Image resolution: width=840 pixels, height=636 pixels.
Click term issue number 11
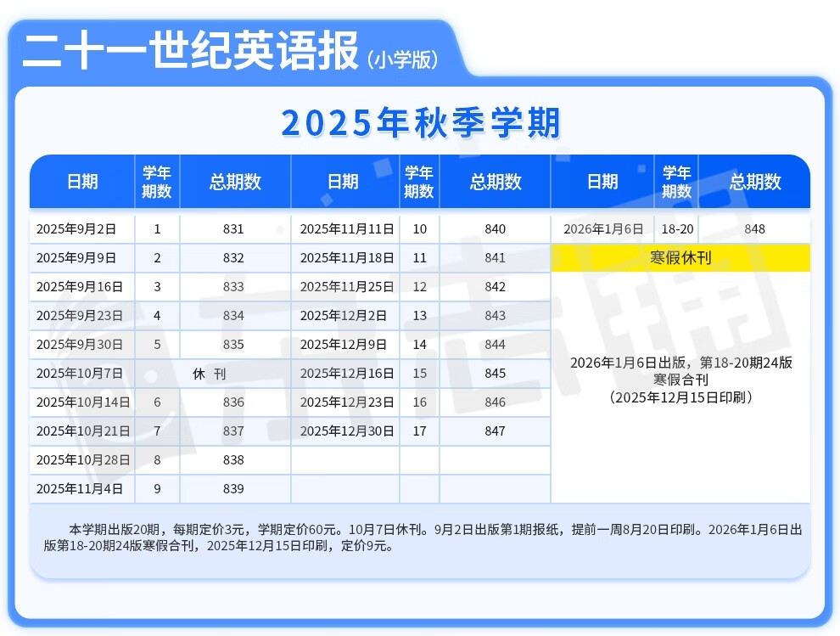click(419, 258)
